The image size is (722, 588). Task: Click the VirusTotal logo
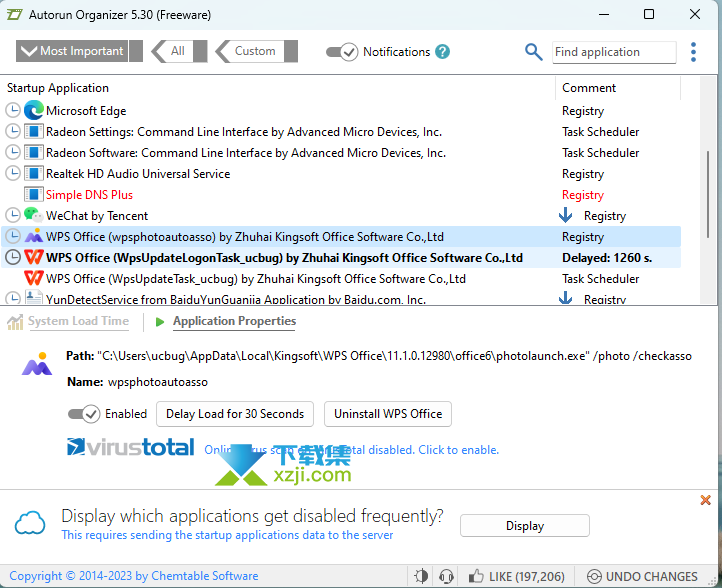130,447
